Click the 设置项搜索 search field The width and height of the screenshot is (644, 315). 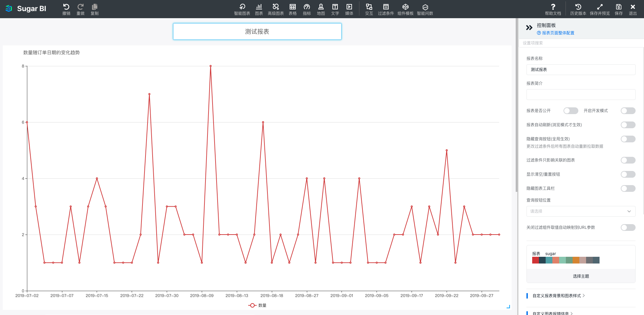tap(581, 43)
